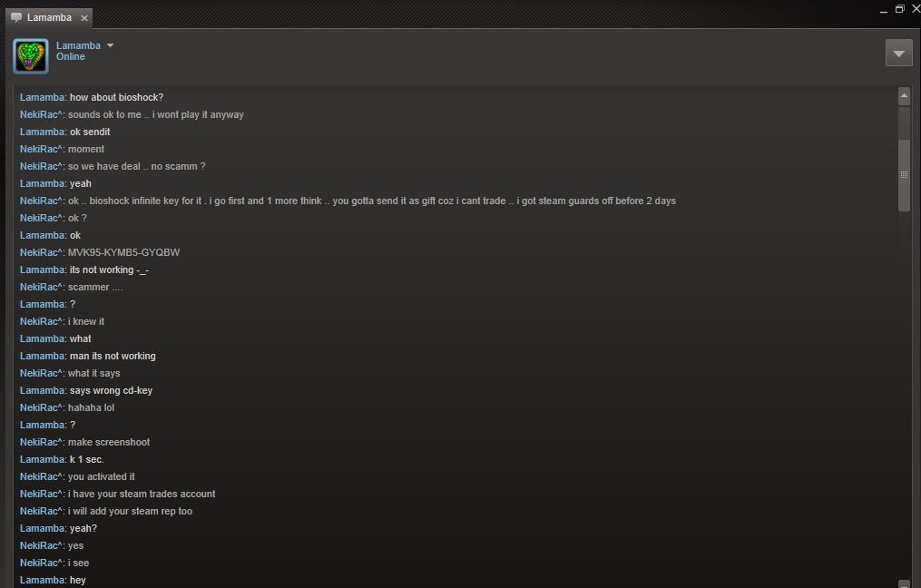921x588 pixels.
Task: Click the scrollbar up arrow
Action: click(x=904, y=96)
